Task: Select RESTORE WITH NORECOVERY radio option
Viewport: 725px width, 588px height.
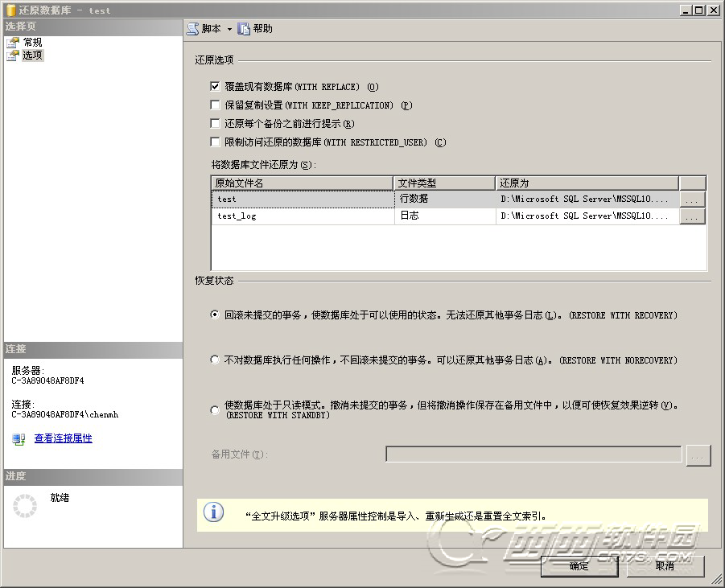Action: point(215,360)
